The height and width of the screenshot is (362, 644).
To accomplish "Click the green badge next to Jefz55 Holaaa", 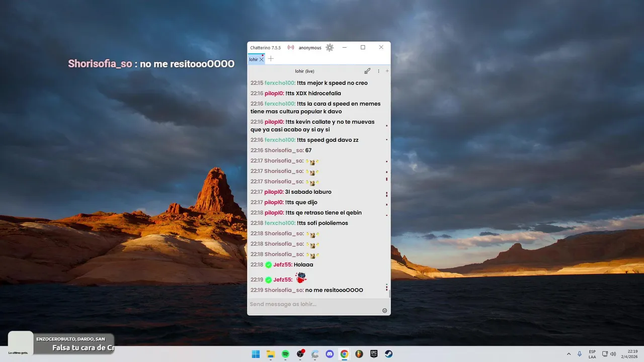I will pos(268,264).
